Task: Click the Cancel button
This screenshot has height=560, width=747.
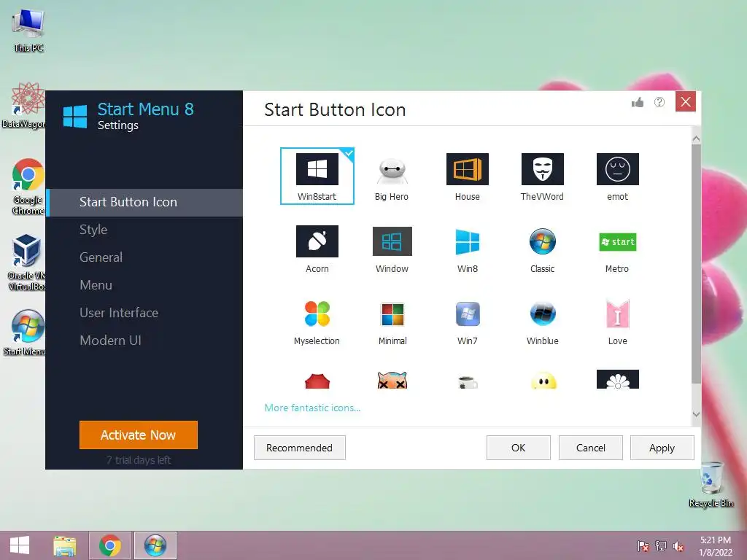Action: (x=591, y=448)
